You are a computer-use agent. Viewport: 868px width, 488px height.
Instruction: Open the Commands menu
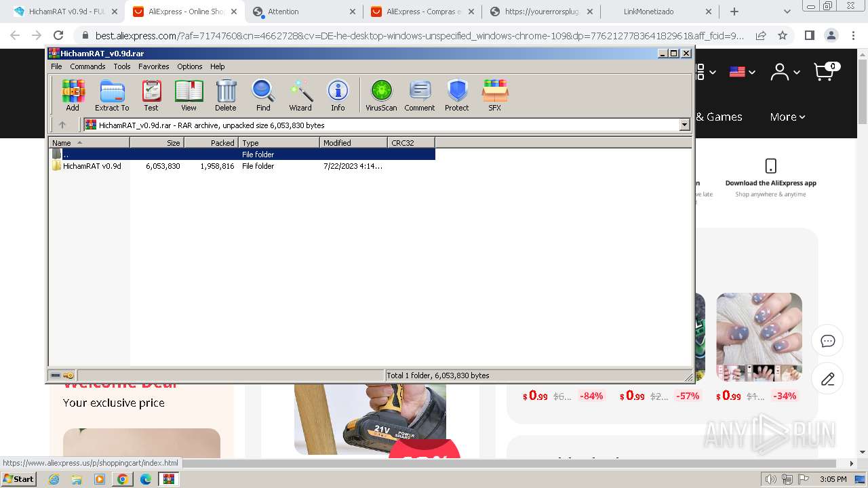[87, 66]
